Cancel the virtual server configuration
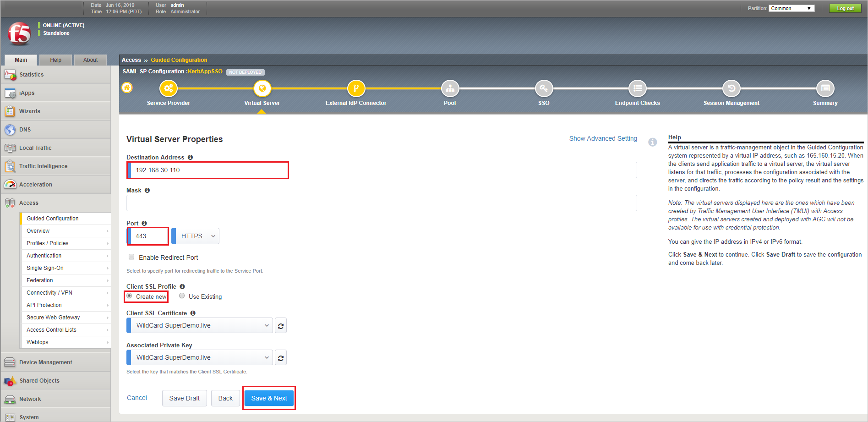 (137, 398)
